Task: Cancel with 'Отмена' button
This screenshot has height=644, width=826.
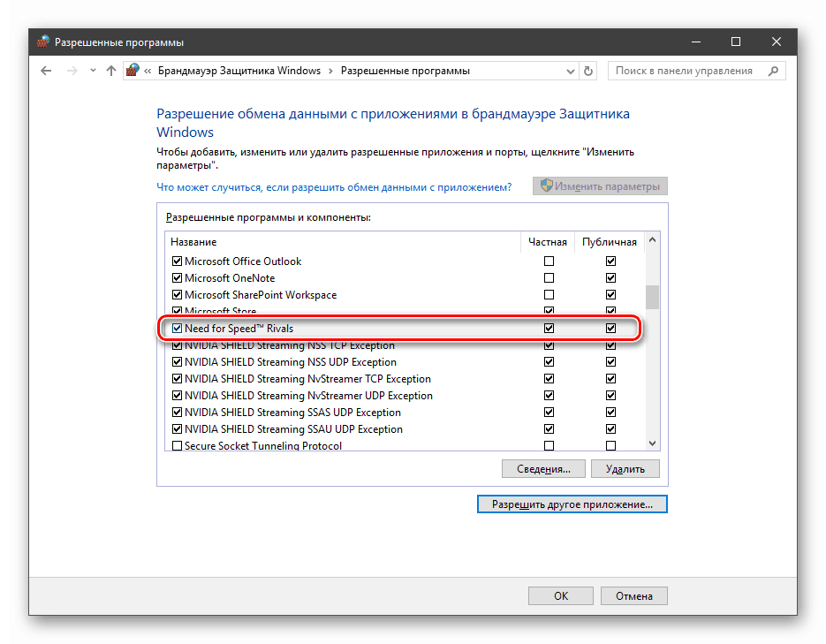Action: 633,596
